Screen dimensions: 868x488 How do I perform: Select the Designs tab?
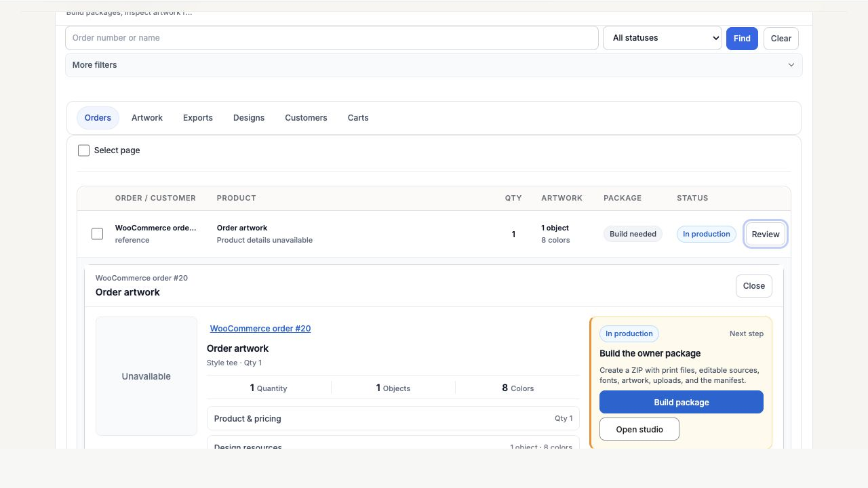pos(249,118)
